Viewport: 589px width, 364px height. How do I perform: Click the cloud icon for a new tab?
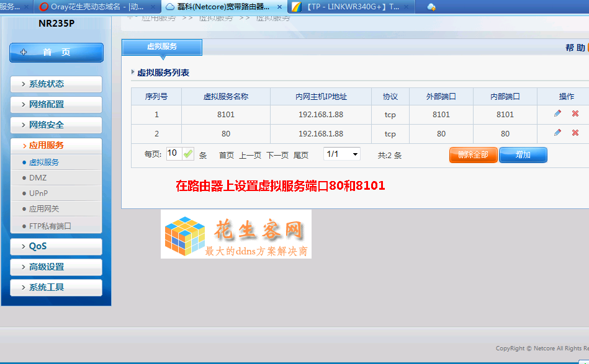pos(431,7)
